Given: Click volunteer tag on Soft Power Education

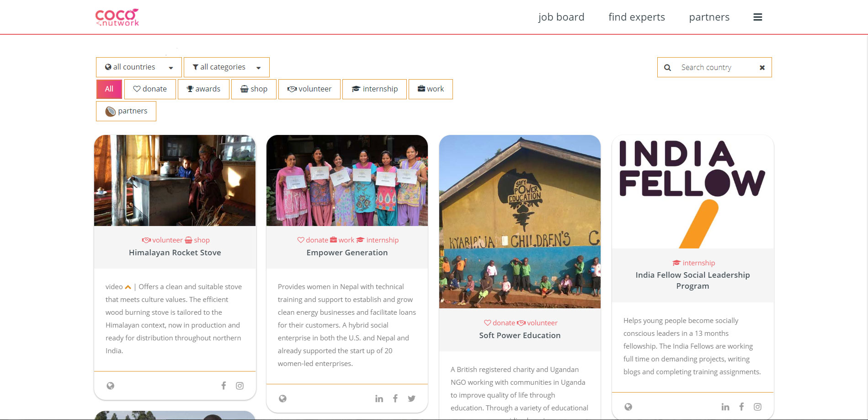Looking at the screenshot, I should point(538,323).
